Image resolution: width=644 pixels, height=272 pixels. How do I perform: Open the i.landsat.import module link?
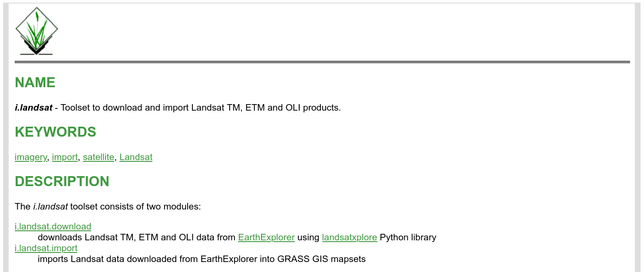[46, 248]
